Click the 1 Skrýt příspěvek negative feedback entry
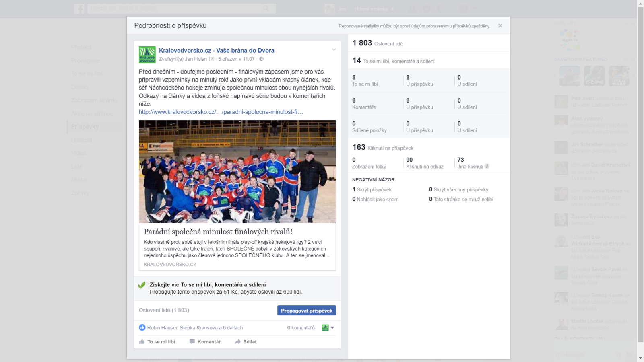Screen dimensions: 644x362 (x=372, y=189)
